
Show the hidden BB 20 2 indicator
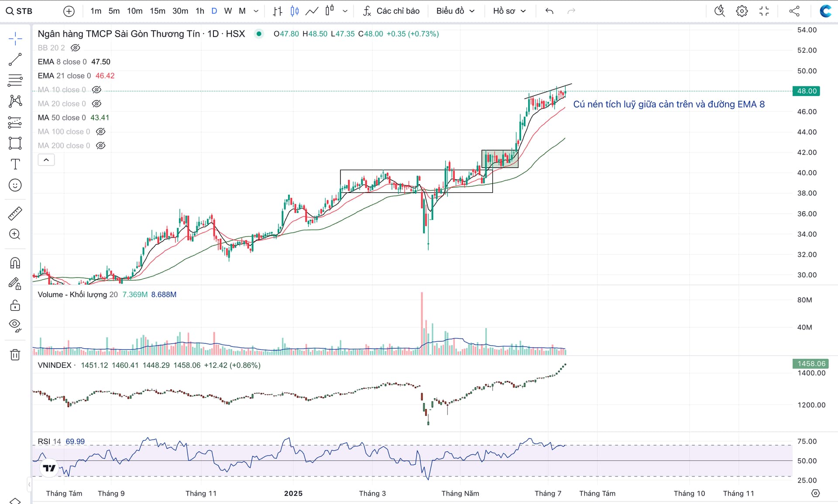pos(76,48)
